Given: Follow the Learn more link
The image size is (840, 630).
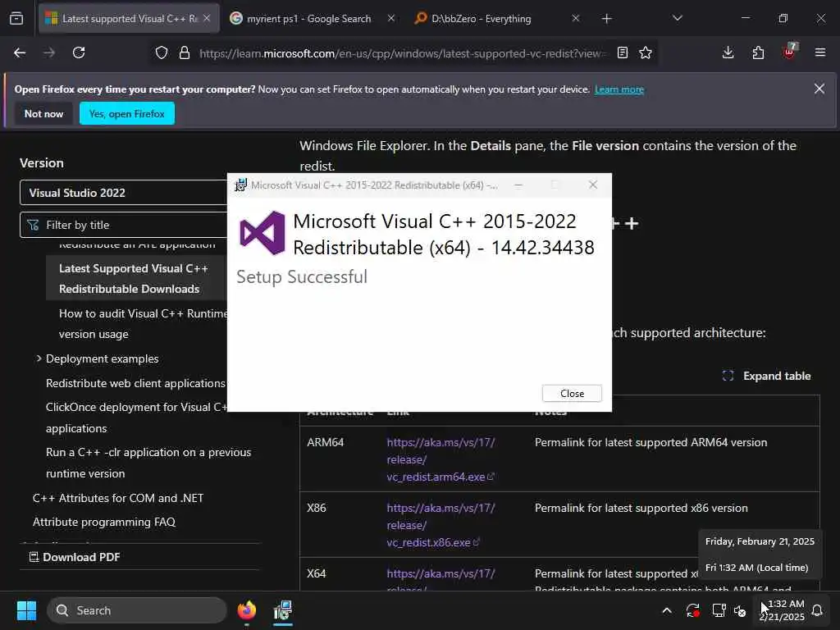Looking at the screenshot, I should pos(619,89).
